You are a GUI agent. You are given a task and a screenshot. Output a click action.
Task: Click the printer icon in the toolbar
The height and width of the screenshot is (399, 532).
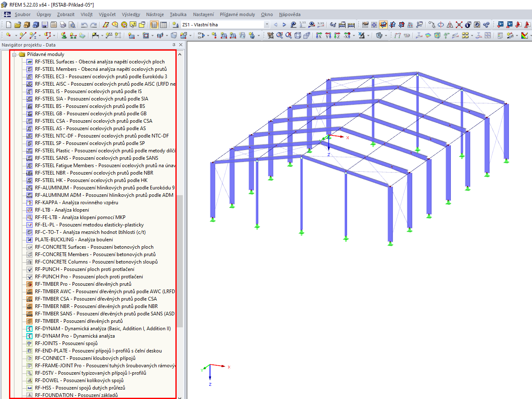[63, 25]
